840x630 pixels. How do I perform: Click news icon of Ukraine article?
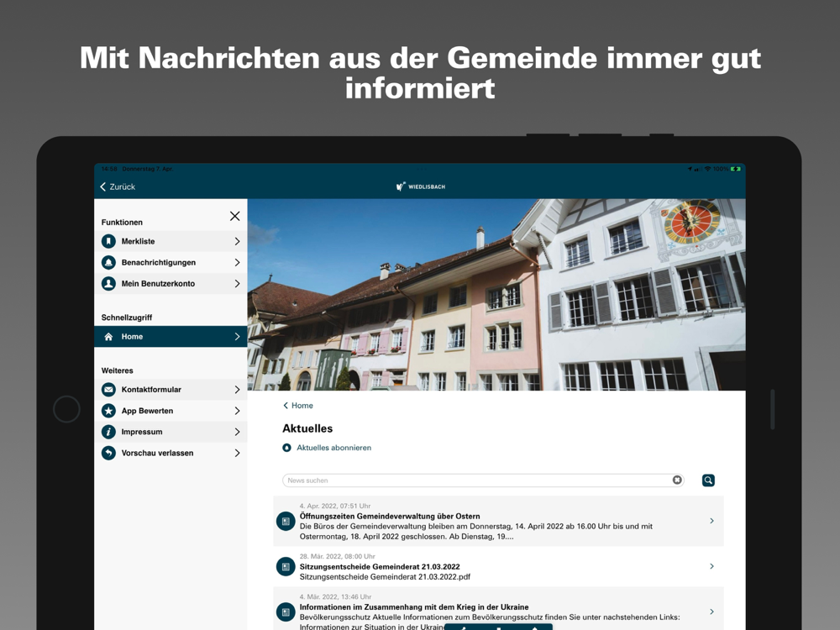click(286, 612)
